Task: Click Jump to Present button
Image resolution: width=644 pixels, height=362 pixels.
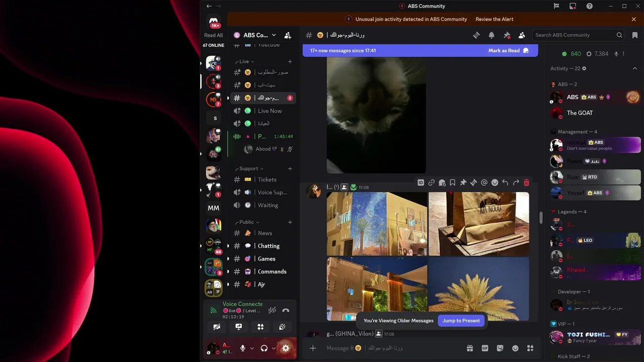Action: pos(461,321)
